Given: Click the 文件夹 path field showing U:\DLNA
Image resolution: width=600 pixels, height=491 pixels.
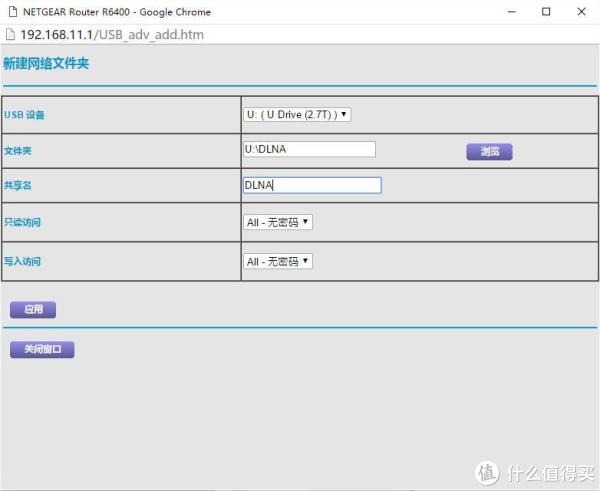Looking at the screenshot, I should click(309, 149).
